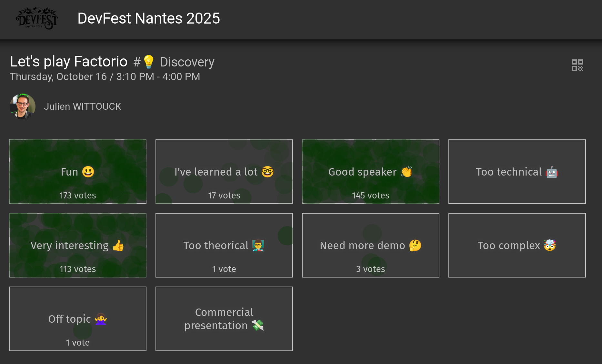Select the Discovery tag label
602x364 pixels.
187,62
